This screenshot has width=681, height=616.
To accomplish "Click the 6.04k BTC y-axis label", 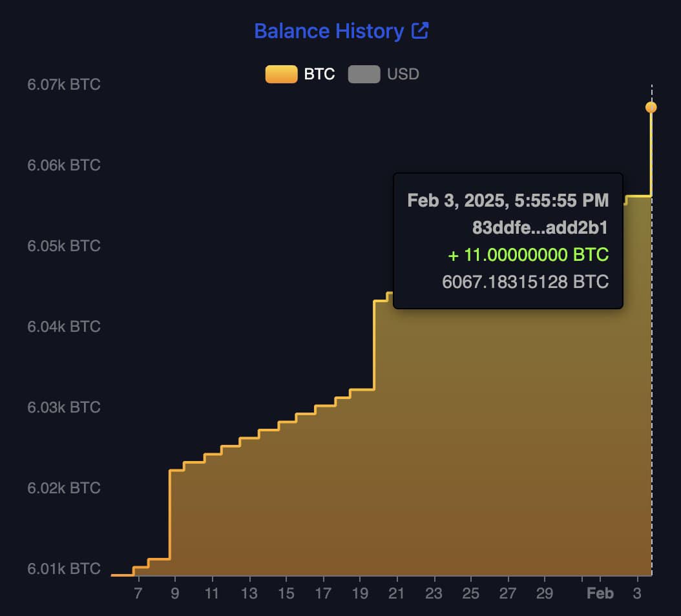I will (x=64, y=327).
